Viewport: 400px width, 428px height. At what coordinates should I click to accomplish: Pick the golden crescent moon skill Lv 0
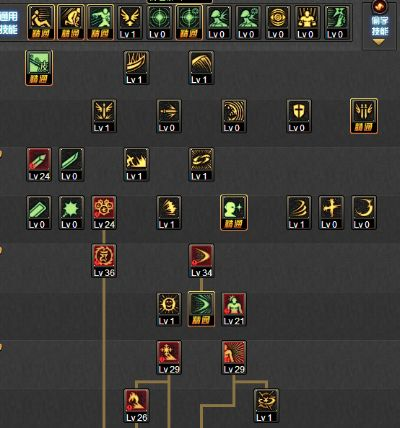pyautogui.click(x=364, y=213)
